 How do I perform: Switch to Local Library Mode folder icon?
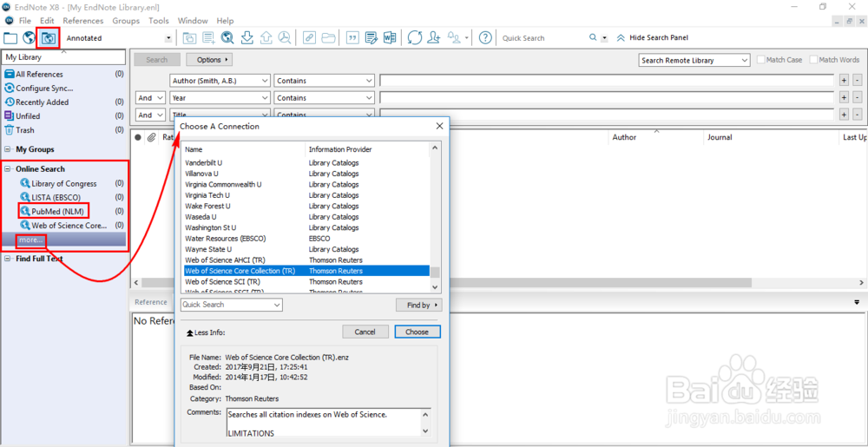pos(10,38)
